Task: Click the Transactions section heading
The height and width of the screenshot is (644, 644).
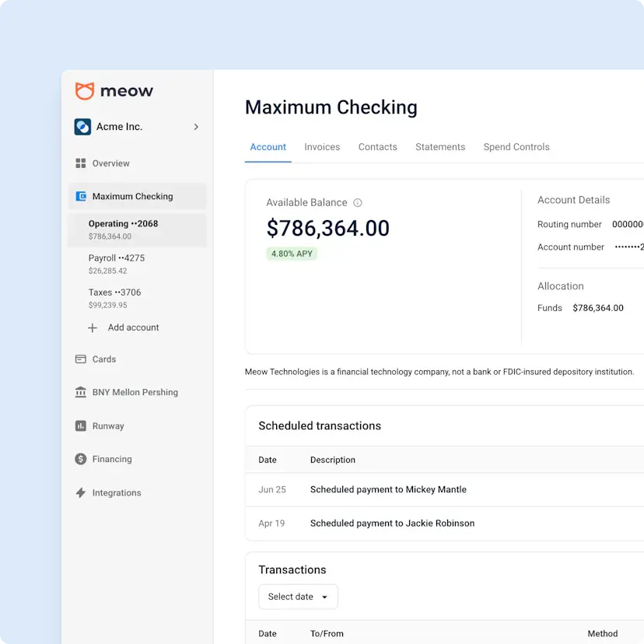Action: pos(292,570)
